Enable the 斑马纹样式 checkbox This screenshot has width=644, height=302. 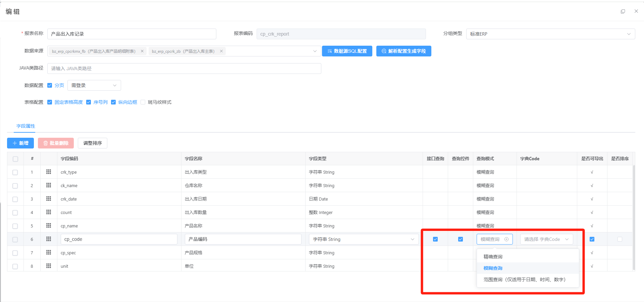(143, 102)
